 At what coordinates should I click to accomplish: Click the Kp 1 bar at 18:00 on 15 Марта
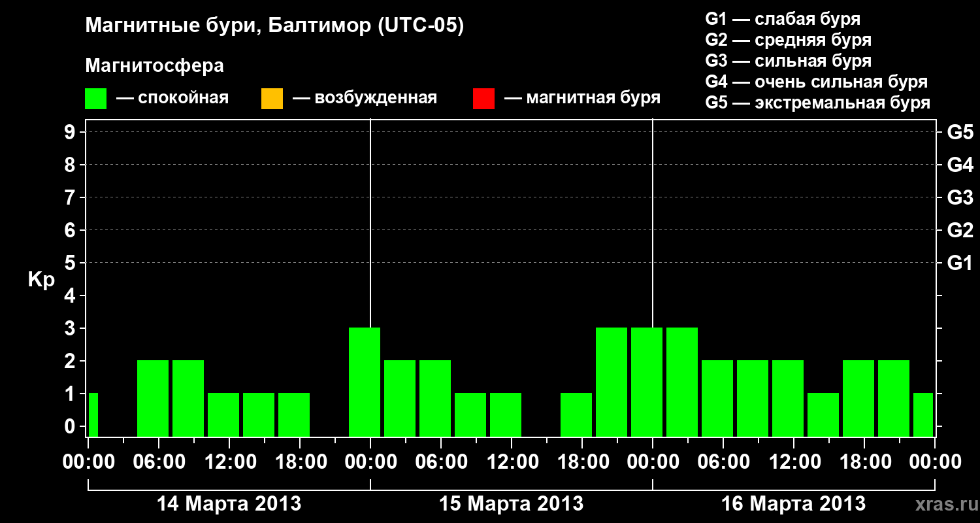(576, 414)
